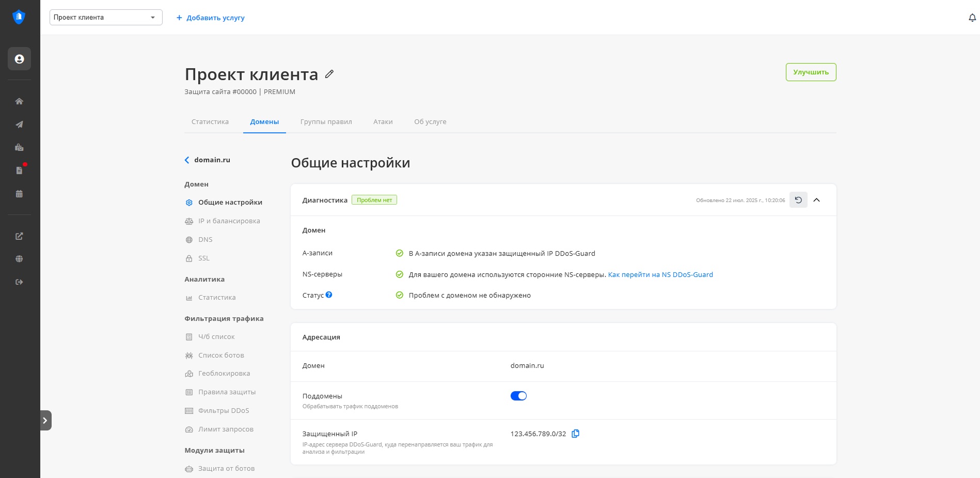Go back using the chevron beside domain.ru

click(187, 160)
